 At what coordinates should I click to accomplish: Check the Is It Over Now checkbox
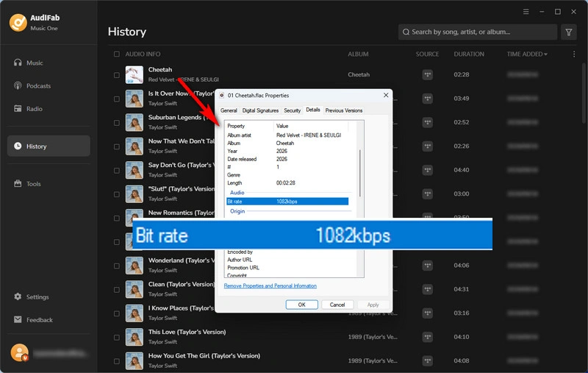(x=117, y=99)
